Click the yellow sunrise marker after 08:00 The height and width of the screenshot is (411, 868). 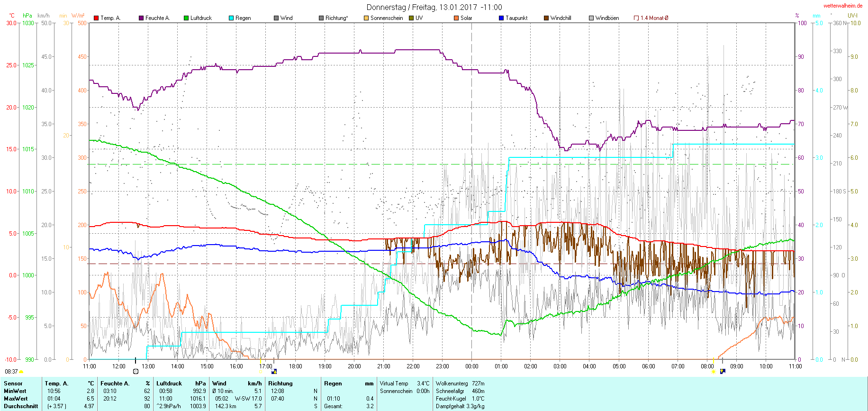[714, 372]
